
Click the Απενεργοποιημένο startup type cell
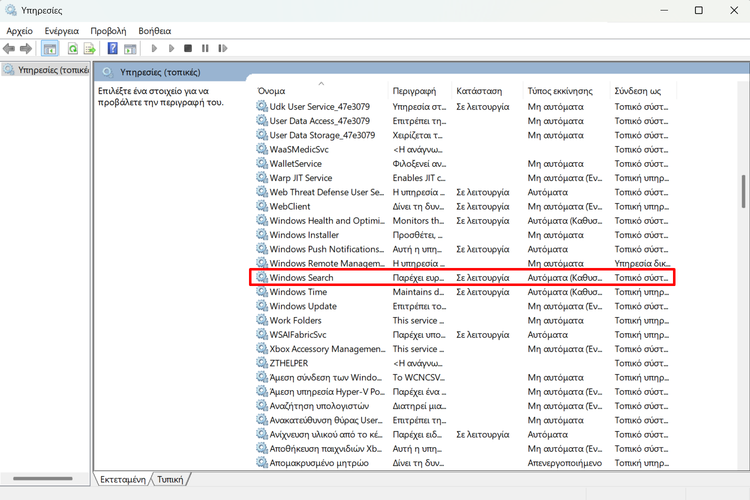[564, 463]
